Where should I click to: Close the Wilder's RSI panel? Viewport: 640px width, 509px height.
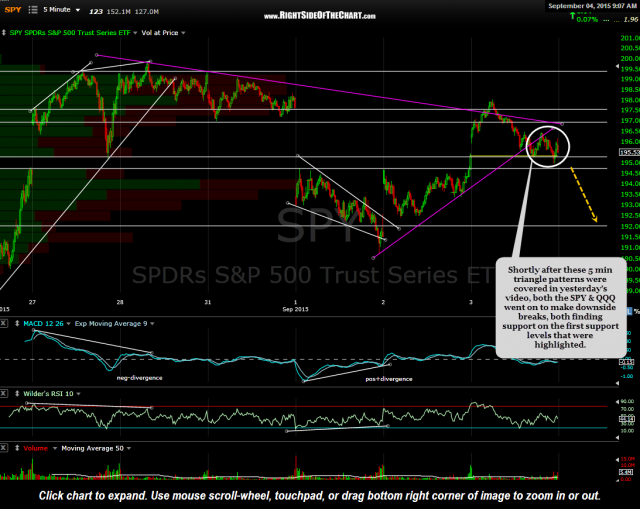coord(3,393)
